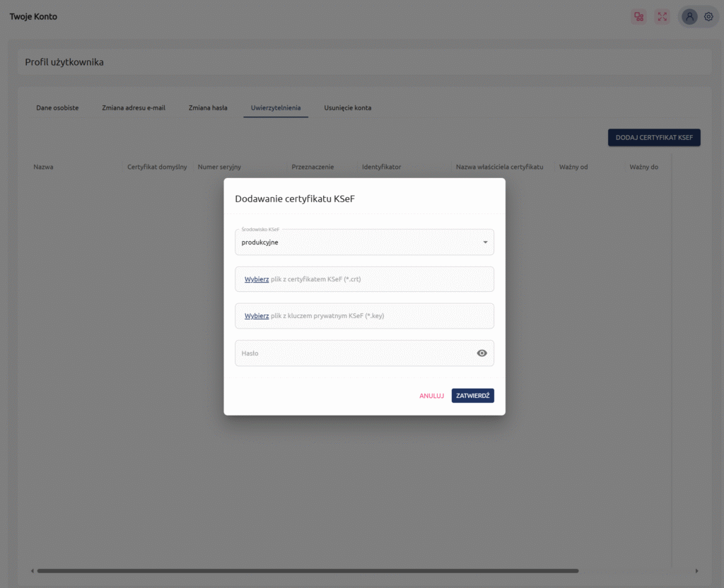724x588 pixels.
Task: Click the scrollbar right arrow
Action: (x=696, y=571)
